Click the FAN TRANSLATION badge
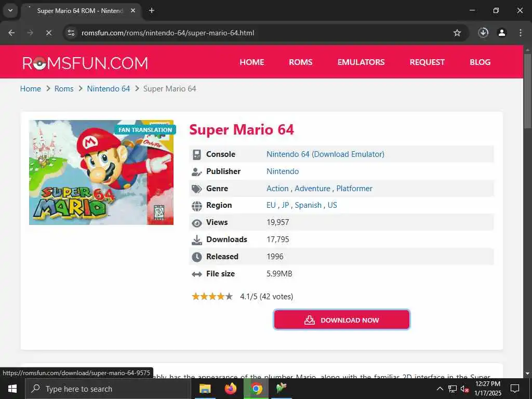Image resolution: width=532 pixels, height=399 pixels. click(145, 130)
